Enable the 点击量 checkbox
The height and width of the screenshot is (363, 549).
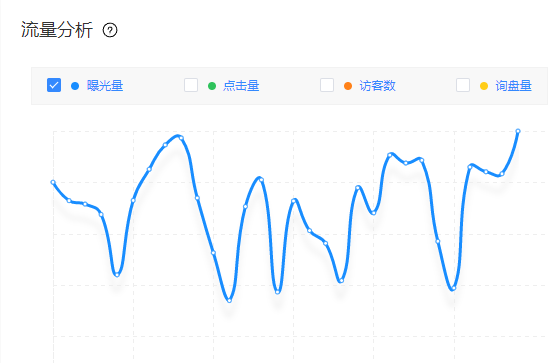click(x=191, y=85)
